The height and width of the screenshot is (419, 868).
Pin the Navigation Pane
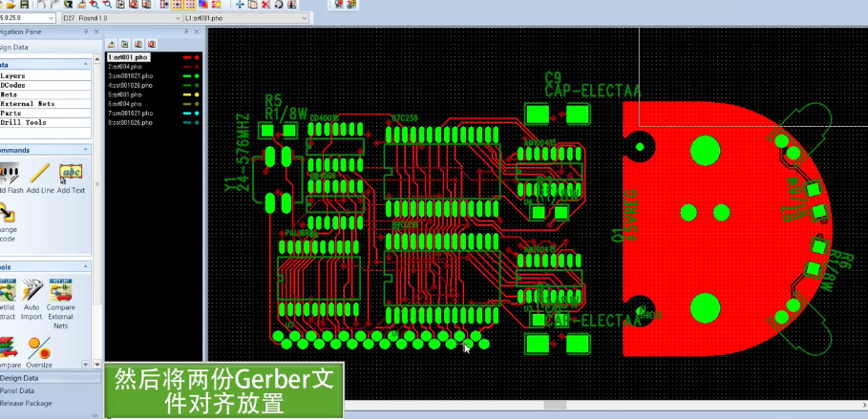coord(86,32)
